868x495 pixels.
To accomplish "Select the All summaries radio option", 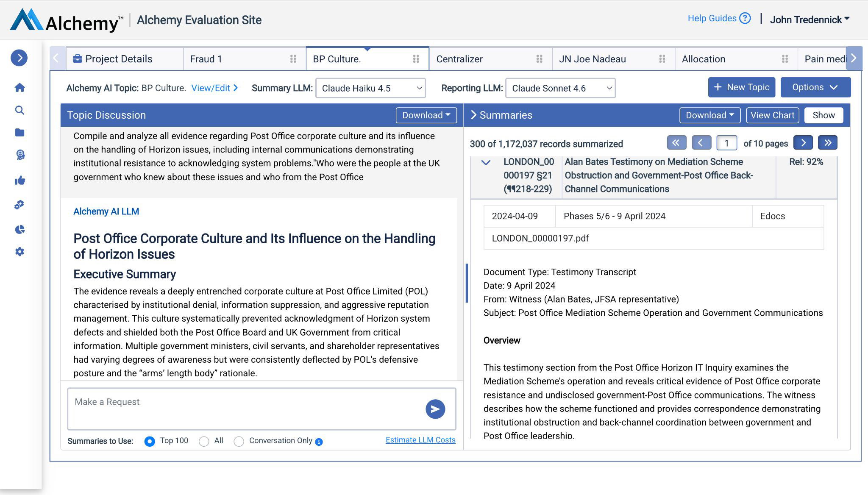I will [204, 441].
